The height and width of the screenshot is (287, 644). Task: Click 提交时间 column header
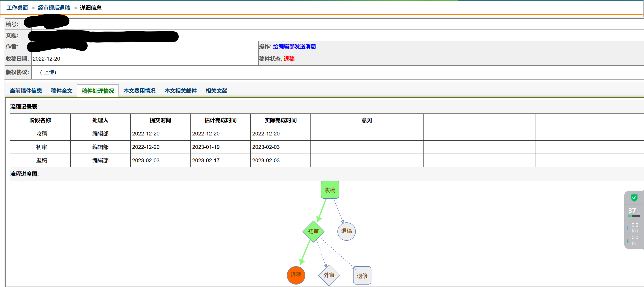160,120
